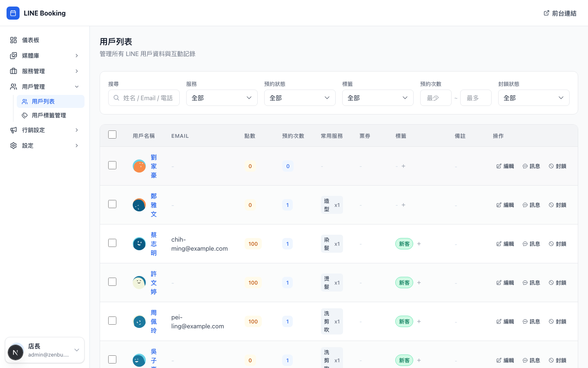
Task: Check the select-all checkbox in table header
Action: [x=112, y=134]
